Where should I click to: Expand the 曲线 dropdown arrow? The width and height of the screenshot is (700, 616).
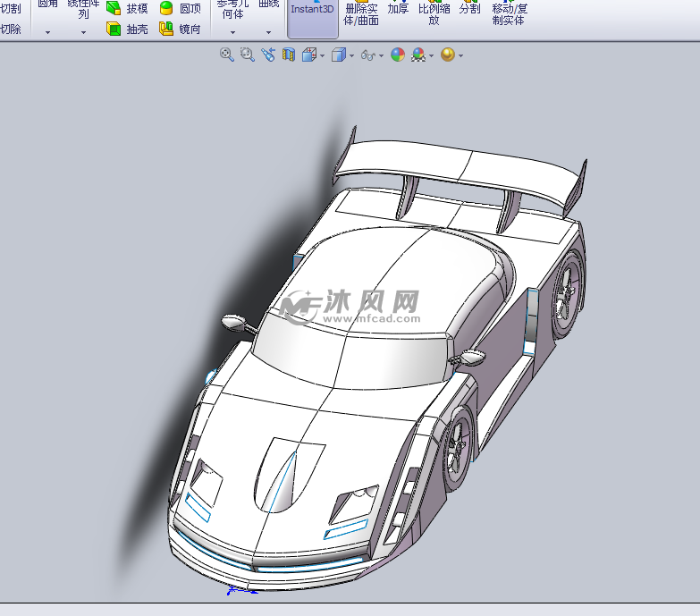(268, 32)
